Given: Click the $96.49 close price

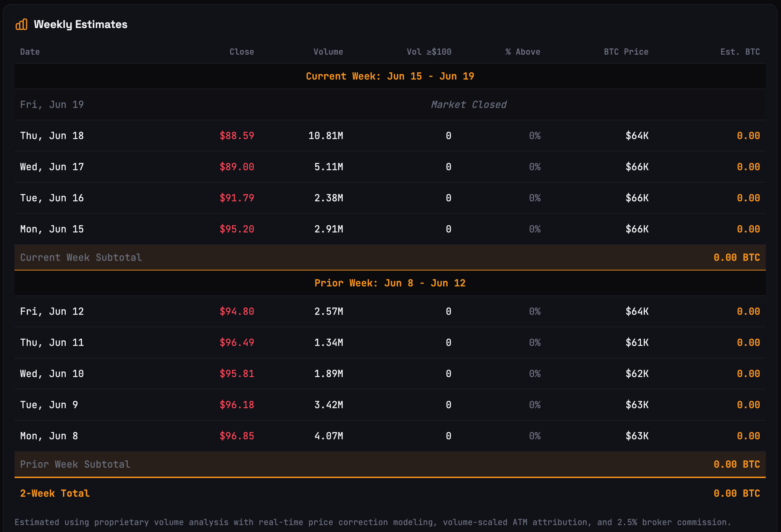Looking at the screenshot, I should click(237, 342).
